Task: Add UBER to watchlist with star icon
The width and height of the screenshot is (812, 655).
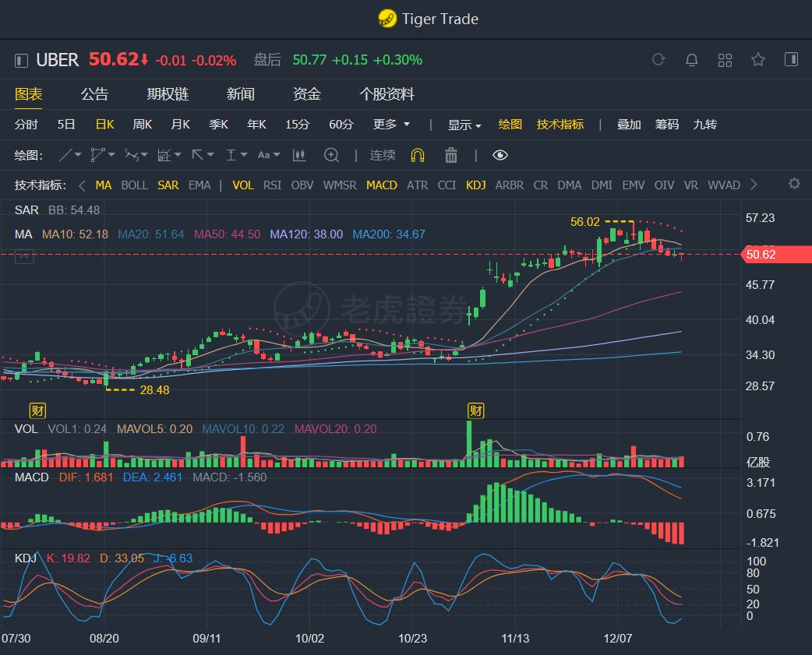Action: (x=758, y=59)
